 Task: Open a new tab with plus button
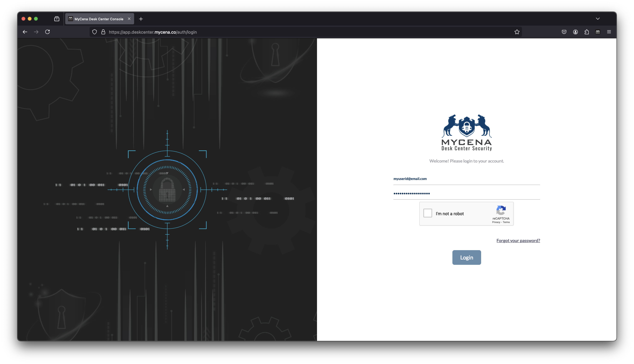point(141,19)
